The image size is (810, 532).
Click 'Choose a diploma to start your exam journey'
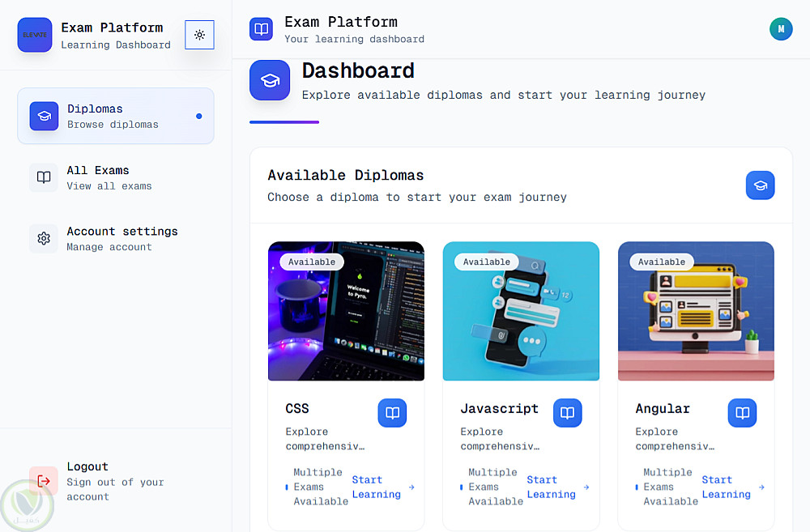pyautogui.click(x=417, y=198)
